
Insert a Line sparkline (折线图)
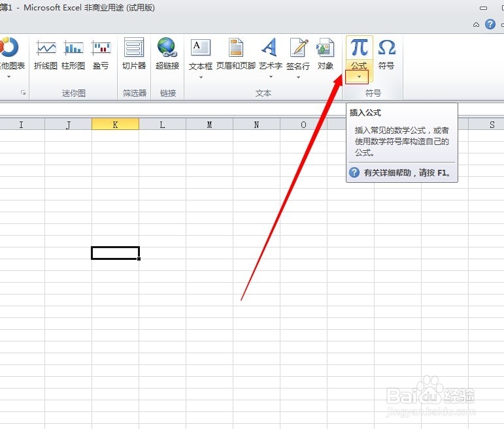pos(46,54)
